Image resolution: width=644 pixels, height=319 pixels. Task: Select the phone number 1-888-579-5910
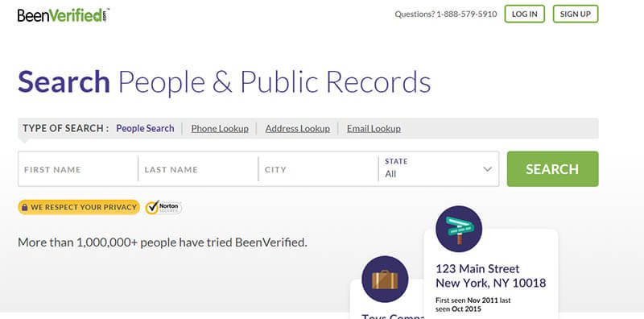467,14
